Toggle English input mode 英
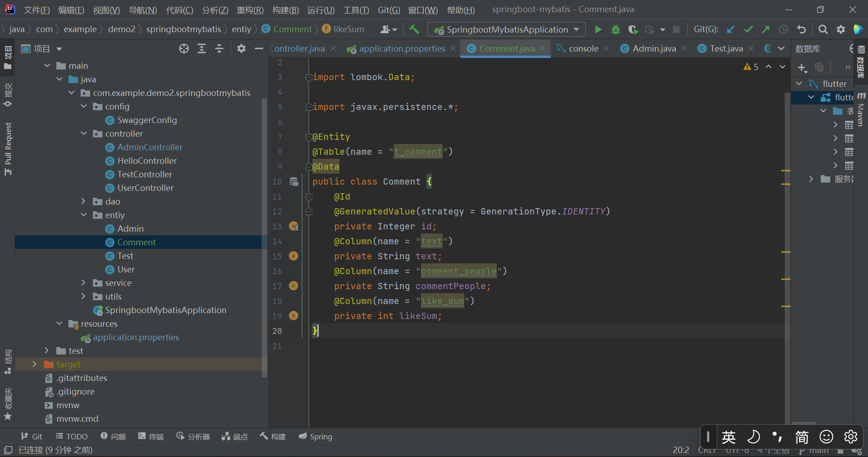The image size is (868, 457). tap(729, 437)
